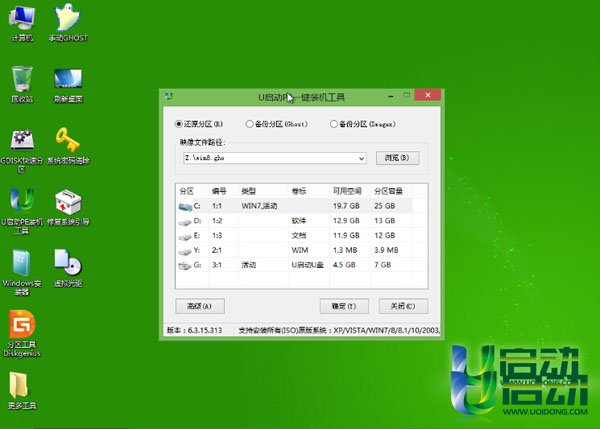Select the 备份分区 (Imagex) radio option
600x429 pixels.
tap(362, 124)
